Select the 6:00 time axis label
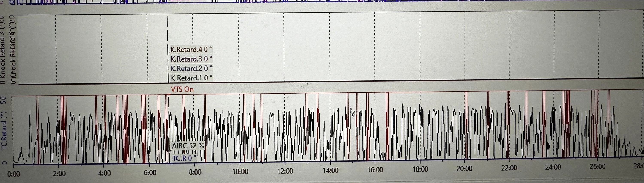Viewport: 644px width, 183px height. pos(150,173)
